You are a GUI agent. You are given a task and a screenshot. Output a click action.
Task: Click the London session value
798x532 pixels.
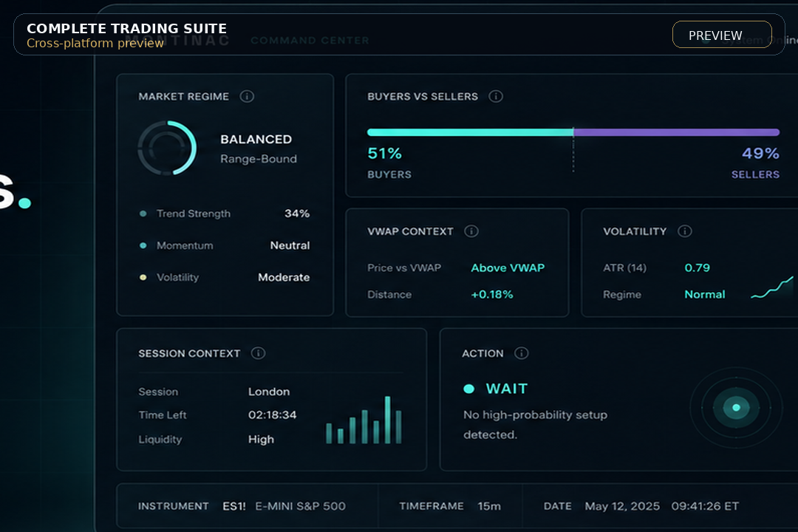click(x=269, y=392)
